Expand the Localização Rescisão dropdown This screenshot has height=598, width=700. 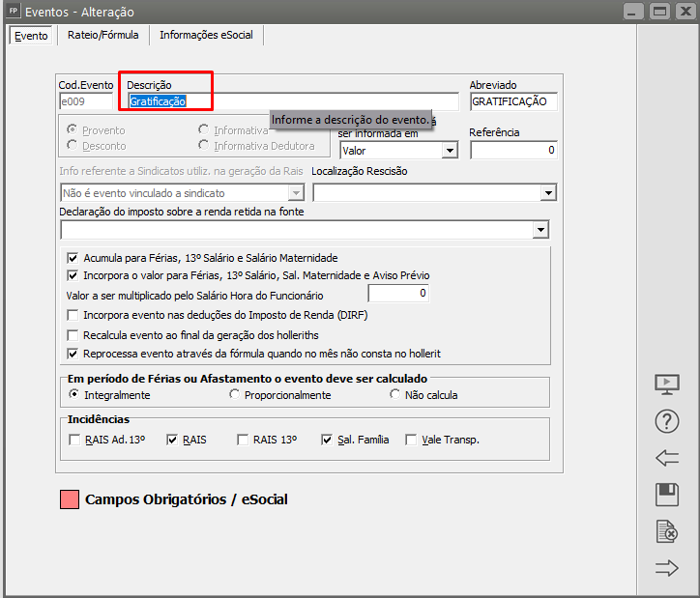click(x=548, y=193)
